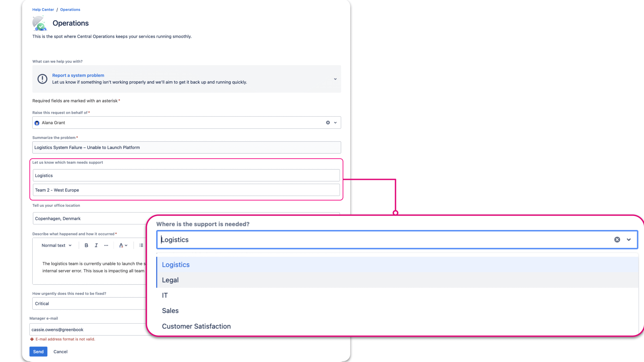This screenshot has width=644, height=362.
Task: Open the requester dropdown chevron
Action: coord(335,123)
